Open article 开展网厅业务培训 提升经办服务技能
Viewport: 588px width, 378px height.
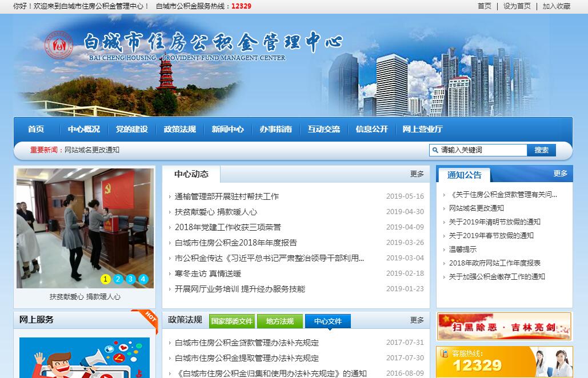(x=239, y=289)
